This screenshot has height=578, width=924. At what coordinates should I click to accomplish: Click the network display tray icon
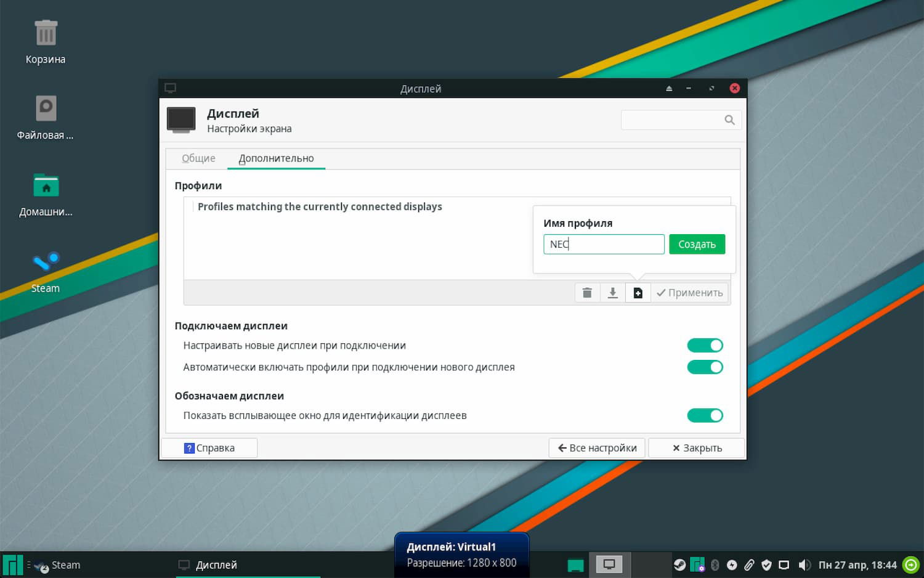(x=784, y=565)
